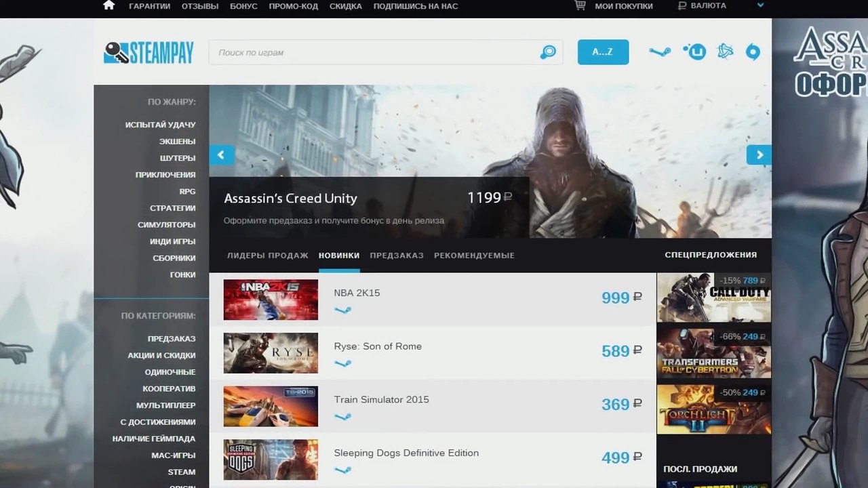Click the ruble currency icon in top bar
The image size is (868, 488).
point(682,5)
